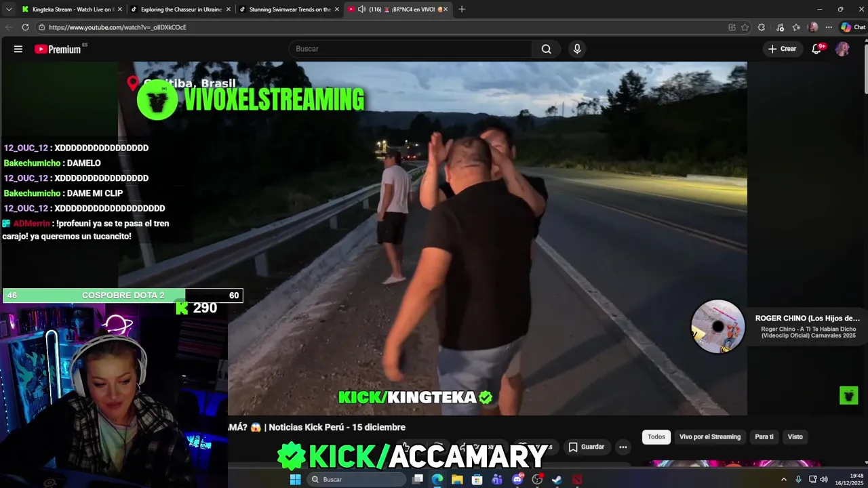The width and height of the screenshot is (868, 488).
Task: Open Microsoft Teams from the taskbar
Action: coord(497,479)
